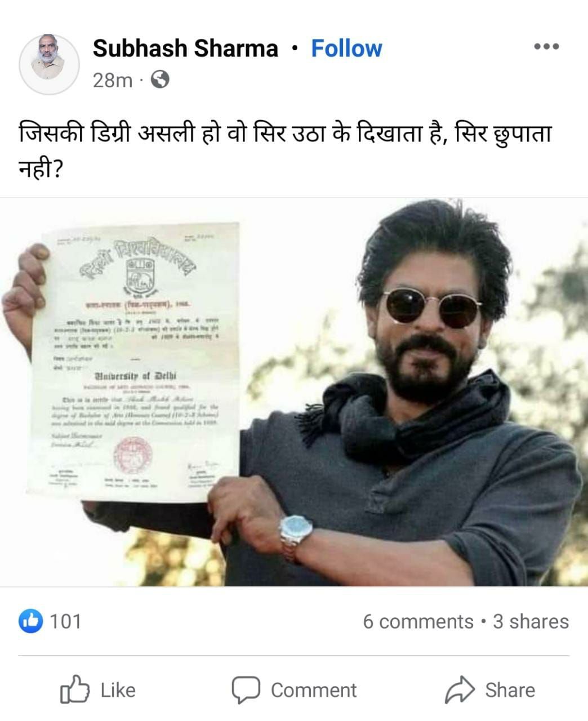
Task: Open the 28m timestamp link
Action: [x=112, y=80]
